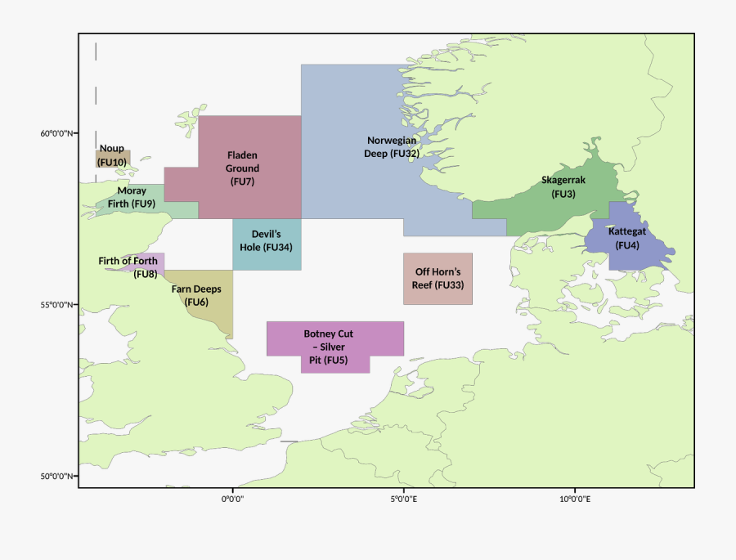Click the Botney Cut – Silver Pit region
Viewport: 736px width, 560px height.
tap(335, 343)
